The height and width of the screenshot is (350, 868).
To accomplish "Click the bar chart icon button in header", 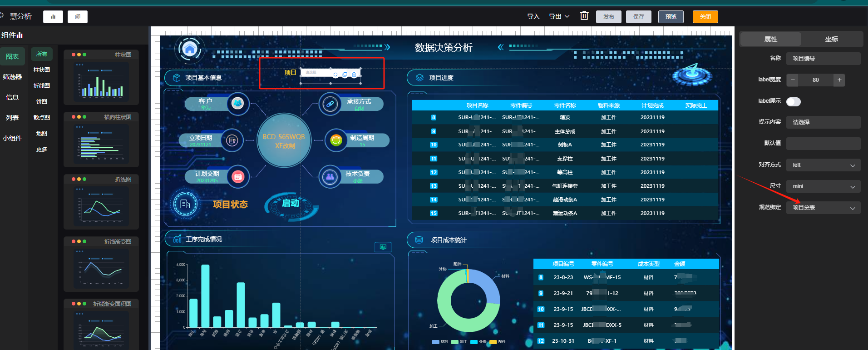I will (53, 17).
